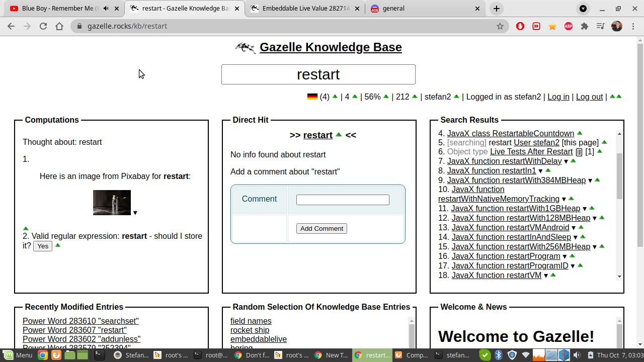
Task: Expand dropdown arrow beside Pixabay image
Action: pos(135,213)
